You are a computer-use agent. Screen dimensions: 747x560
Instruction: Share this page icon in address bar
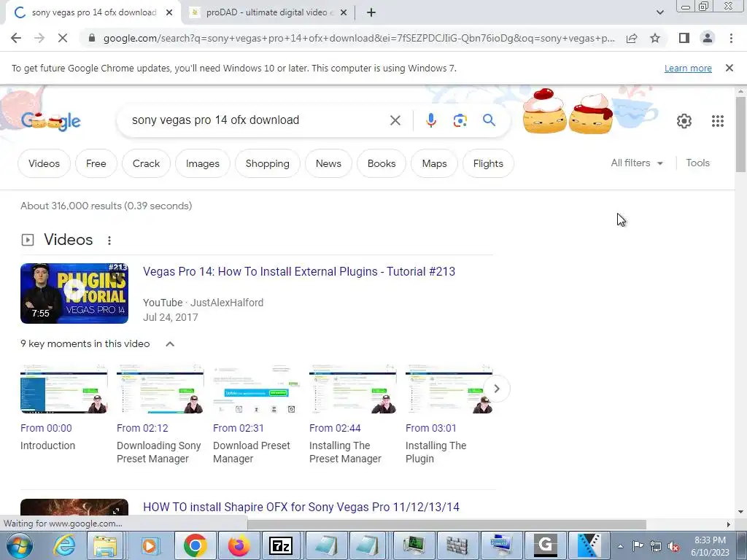632,38
